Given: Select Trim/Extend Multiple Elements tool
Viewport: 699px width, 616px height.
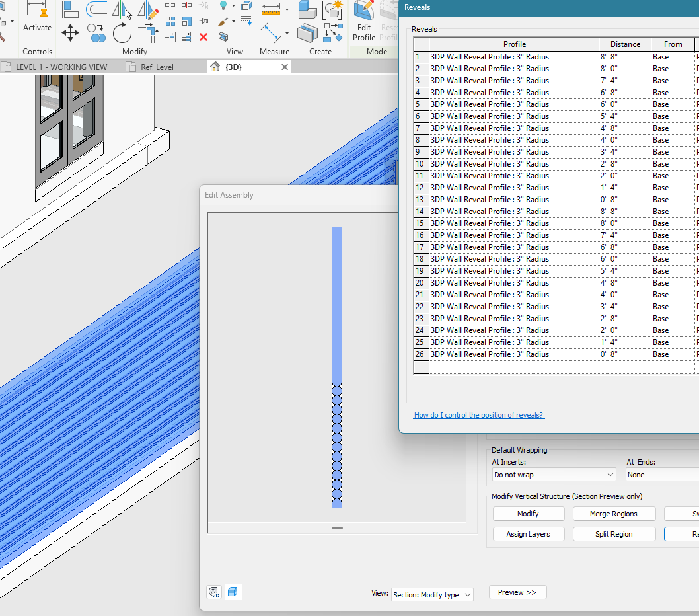Looking at the screenshot, I should 187,37.
